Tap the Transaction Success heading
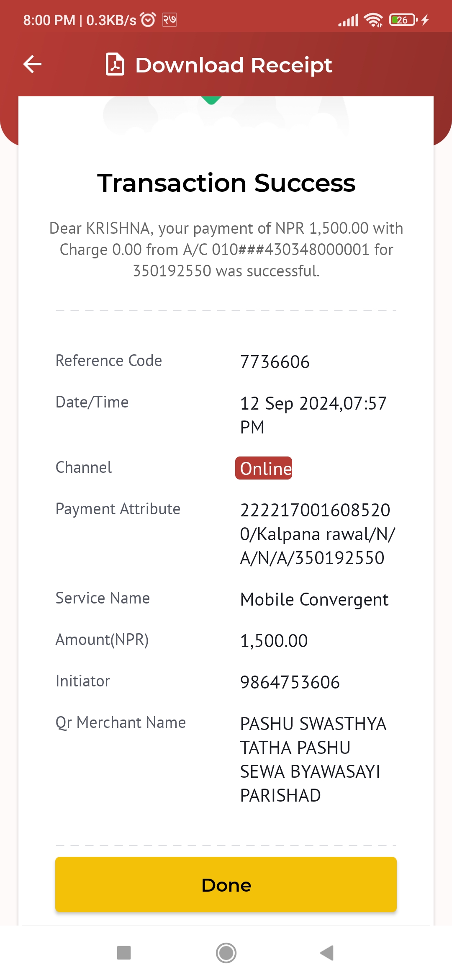Viewport: 452px width, 980px height. point(226,183)
